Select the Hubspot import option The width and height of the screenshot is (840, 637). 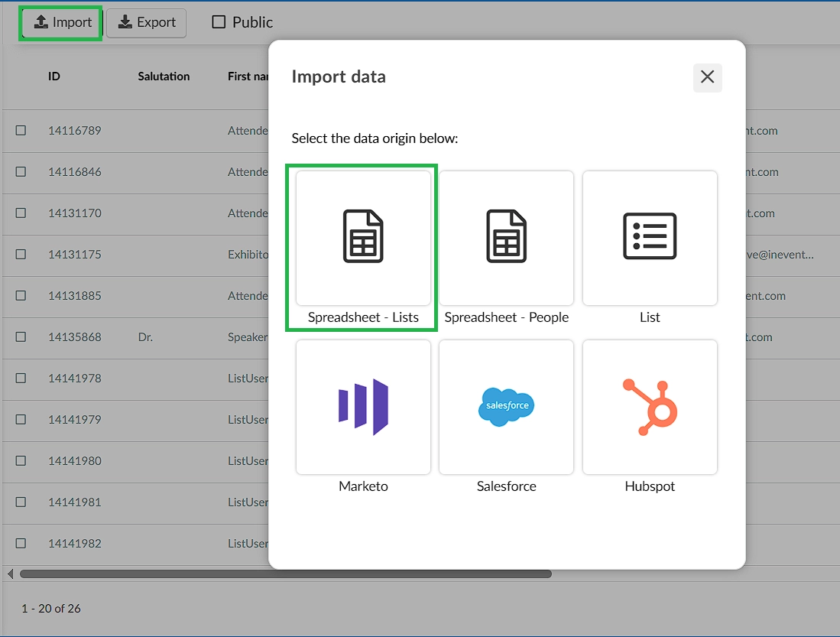pos(650,407)
